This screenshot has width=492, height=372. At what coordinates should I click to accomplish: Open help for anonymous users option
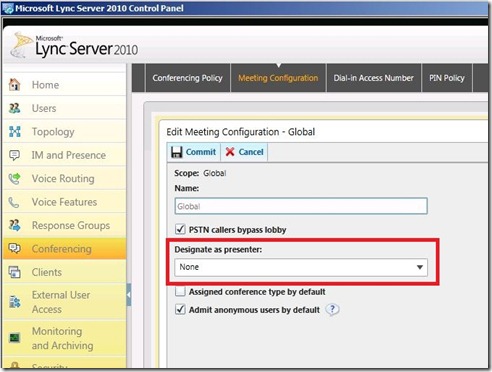tap(332, 310)
